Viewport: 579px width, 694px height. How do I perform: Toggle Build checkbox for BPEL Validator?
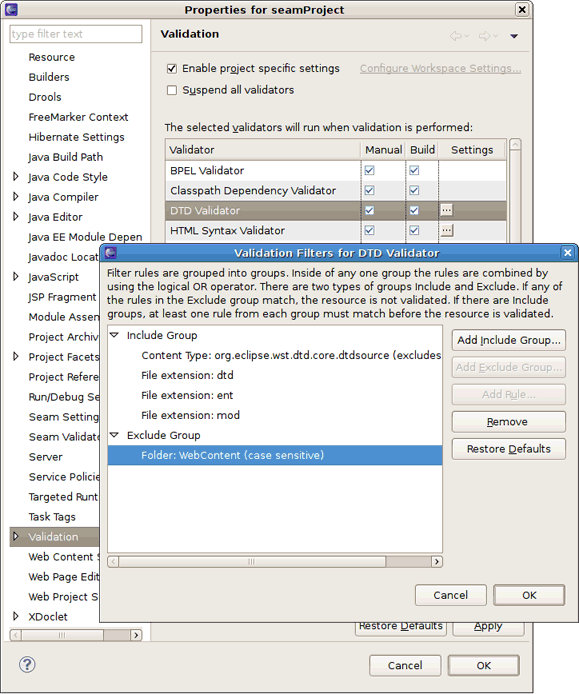[414, 170]
